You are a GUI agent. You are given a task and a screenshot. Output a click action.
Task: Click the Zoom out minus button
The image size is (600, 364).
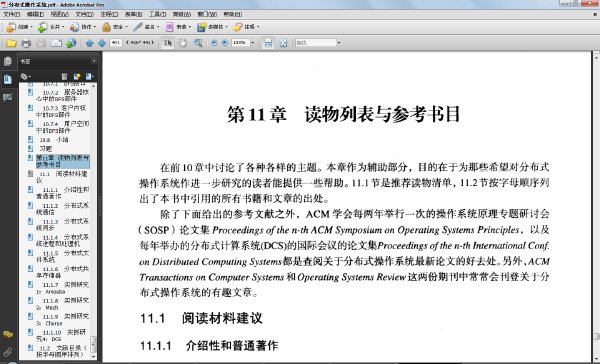pyautogui.click(x=214, y=43)
